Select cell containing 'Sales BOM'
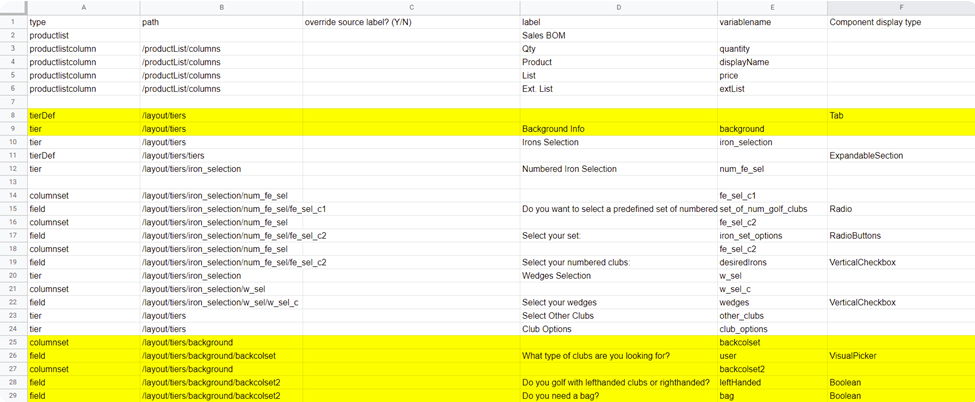The width and height of the screenshot is (975, 402). click(x=619, y=35)
